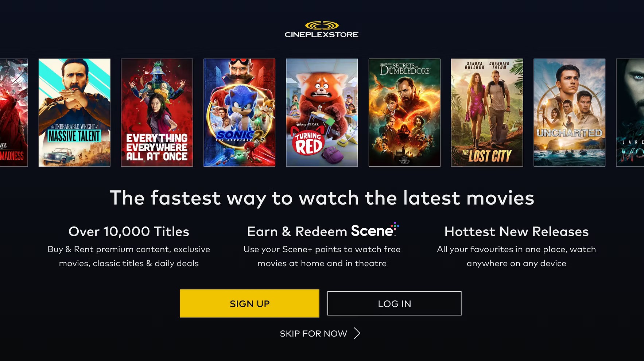Open Everything Everywhere All at Once poster
644x361 pixels.
pos(157,113)
